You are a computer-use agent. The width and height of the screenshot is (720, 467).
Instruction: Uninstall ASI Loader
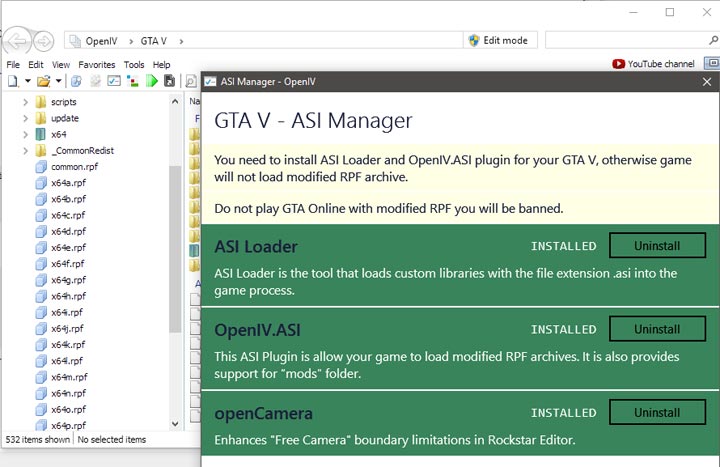(656, 246)
